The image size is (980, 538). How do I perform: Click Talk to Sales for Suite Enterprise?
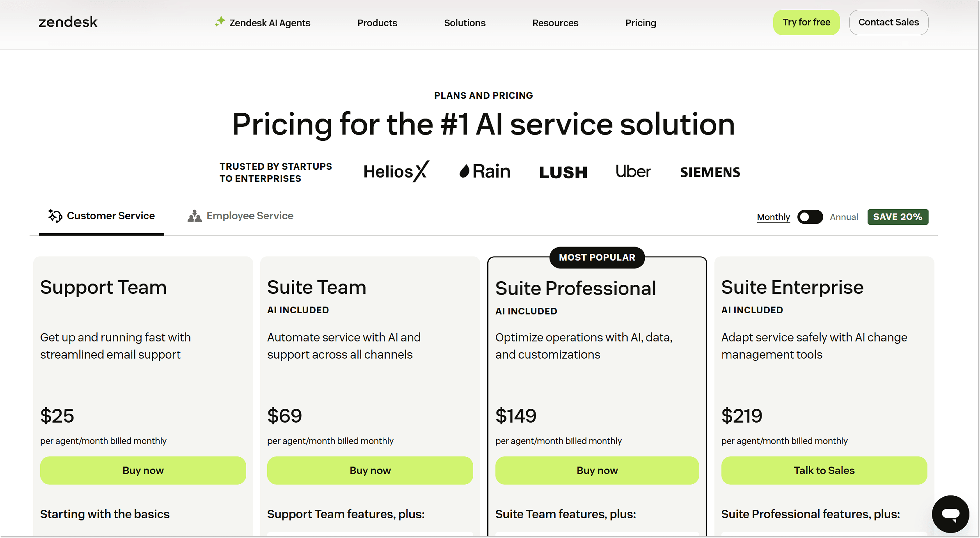pyautogui.click(x=824, y=470)
